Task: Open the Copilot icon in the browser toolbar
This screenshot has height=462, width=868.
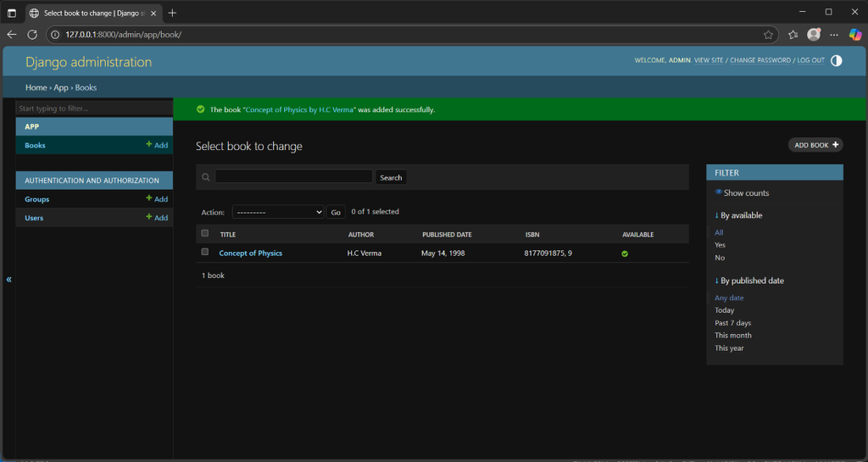Action: 855,34
